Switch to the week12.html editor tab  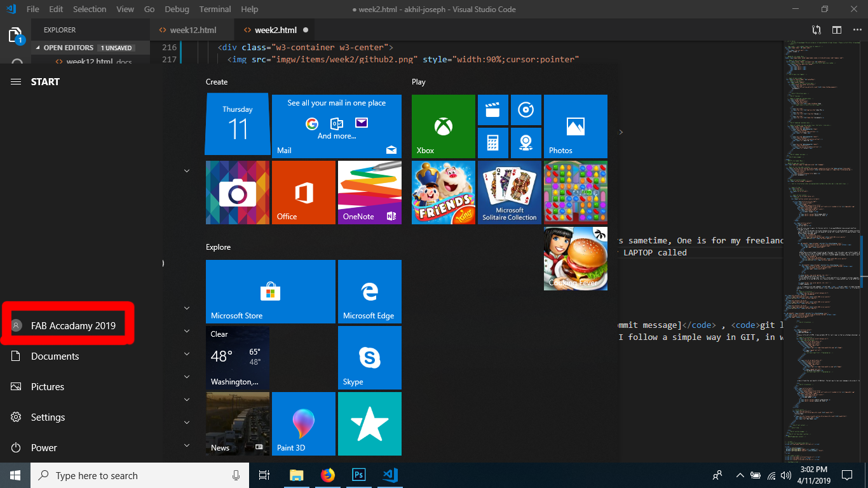193,30
